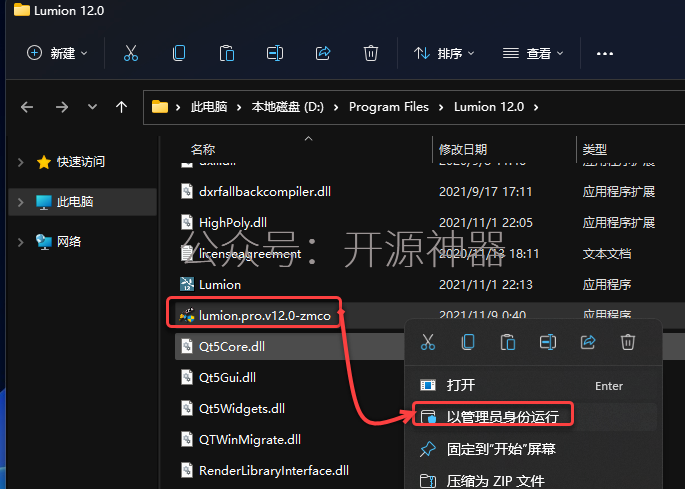
Task: Click the Rename icon in context menu
Action: pos(548,342)
